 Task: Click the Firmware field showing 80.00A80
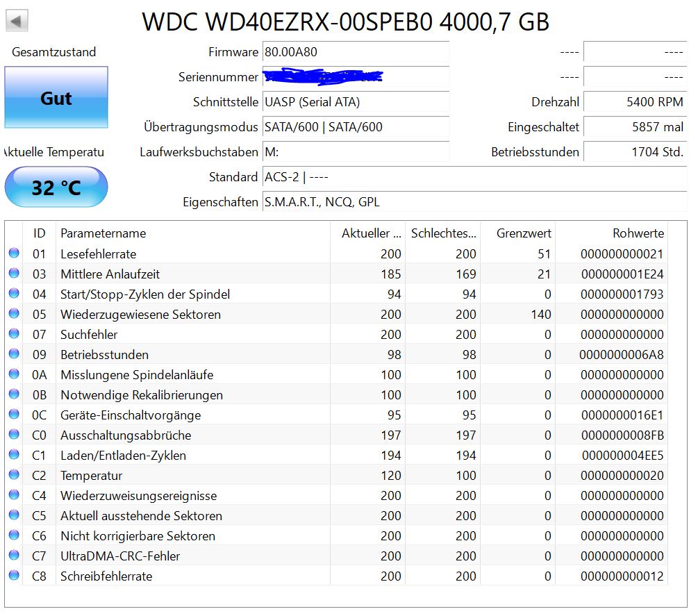pos(356,52)
